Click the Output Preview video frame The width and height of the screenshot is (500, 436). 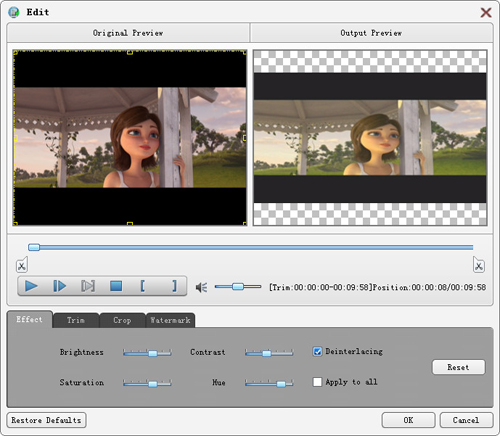(370, 138)
